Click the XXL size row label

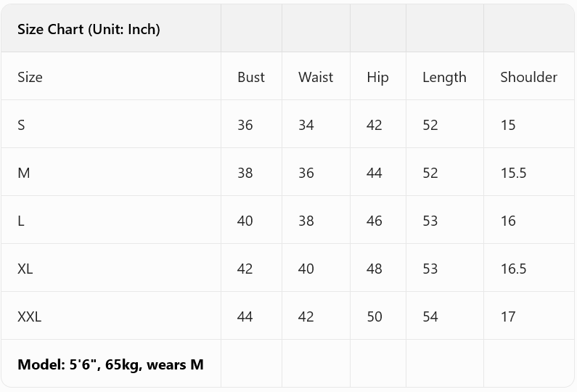point(30,317)
